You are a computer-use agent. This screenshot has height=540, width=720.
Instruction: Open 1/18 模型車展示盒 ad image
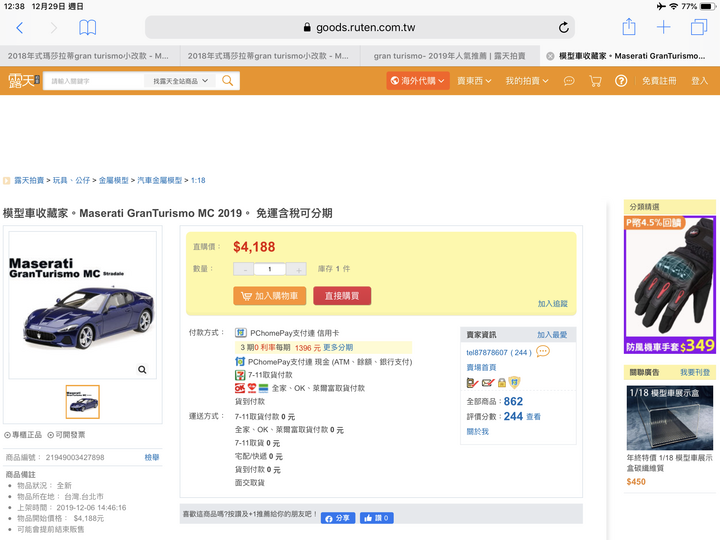(x=669, y=418)
